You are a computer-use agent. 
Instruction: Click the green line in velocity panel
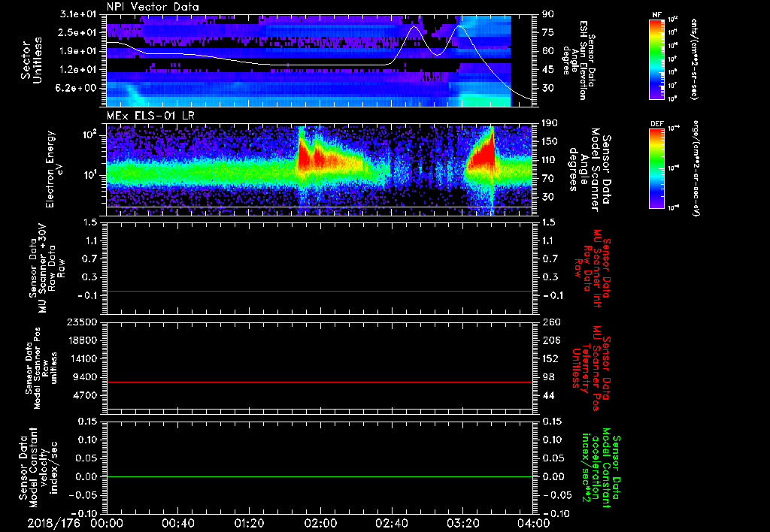(320, 476)
